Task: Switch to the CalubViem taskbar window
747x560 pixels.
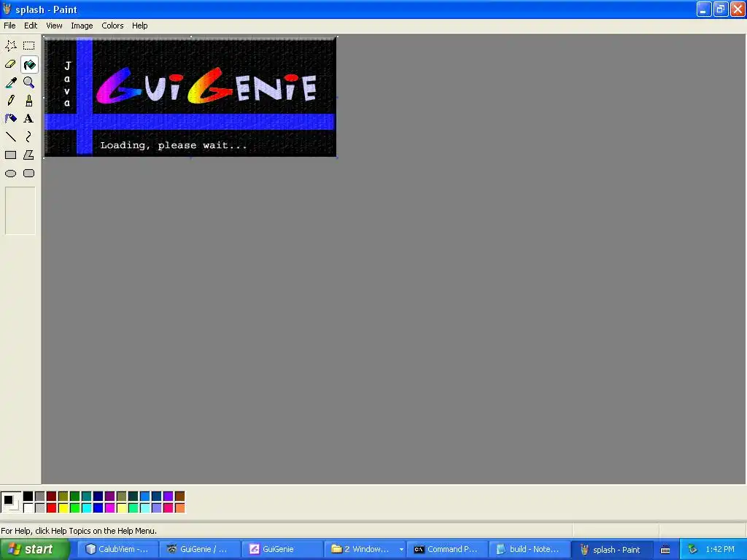Action: [x=117, y=550]
